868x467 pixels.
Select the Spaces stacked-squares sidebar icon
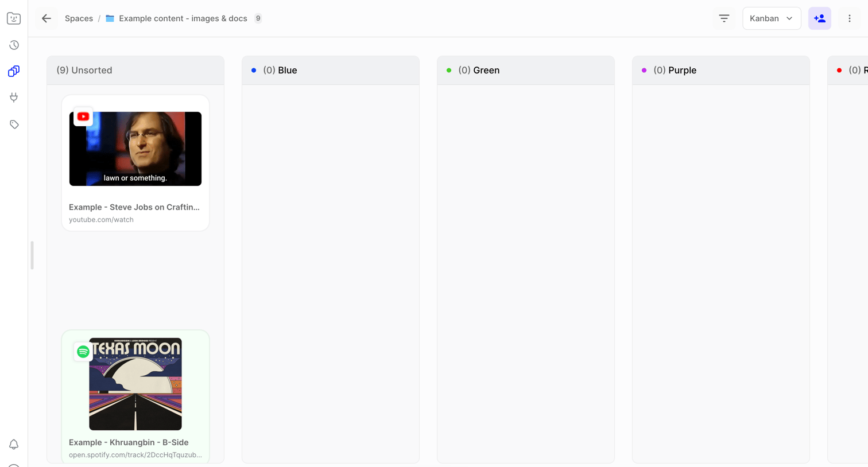click(x=14, y=71)
